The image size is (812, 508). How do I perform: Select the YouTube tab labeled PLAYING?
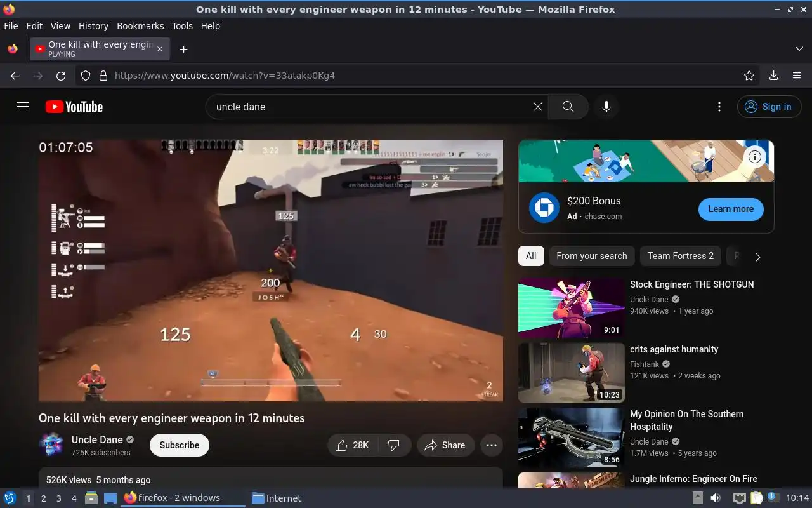point(100,49)
